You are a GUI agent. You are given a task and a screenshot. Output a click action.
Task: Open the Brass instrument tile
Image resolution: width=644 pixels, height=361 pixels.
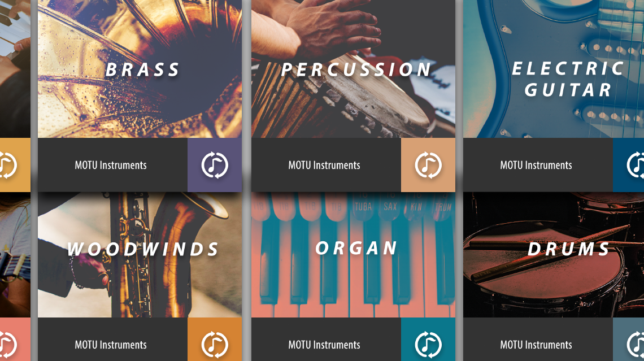pos(140,69)
